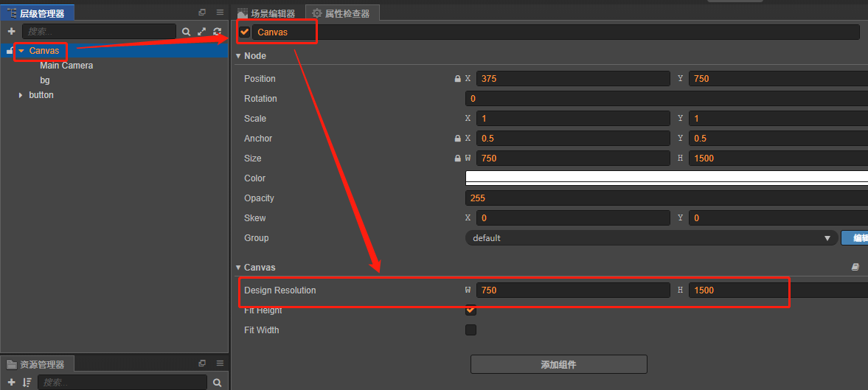Open the 资源管理器 panel hamburger menu
The image size is (868, 390).
pyautogui.click(x=220, y=363)
